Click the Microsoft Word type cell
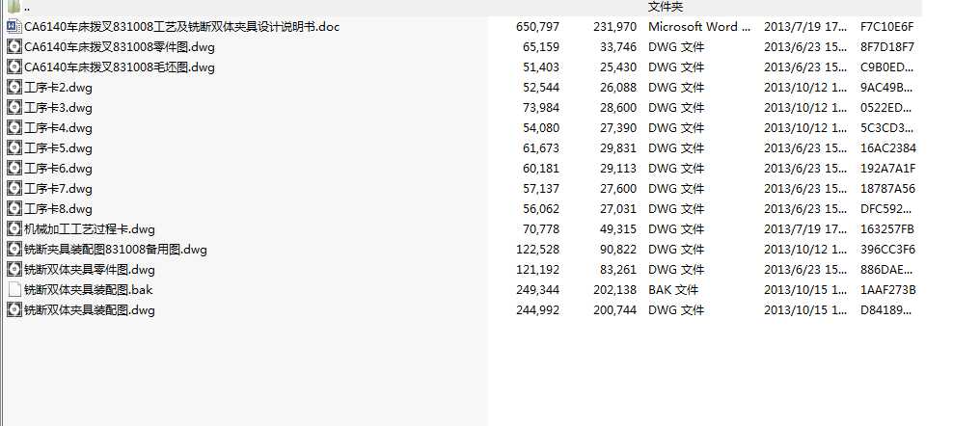Screen dimensions: 980x426 (x=698, y=27)
